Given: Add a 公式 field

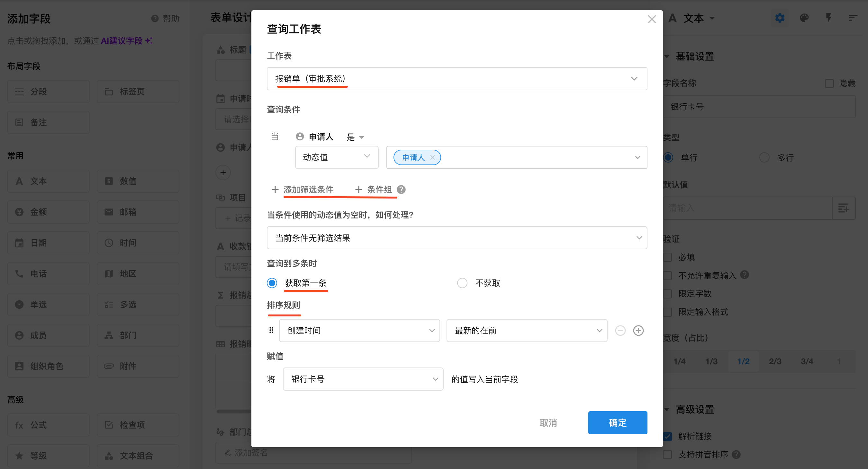Looking at the screenshot, I should click(48, 425).
